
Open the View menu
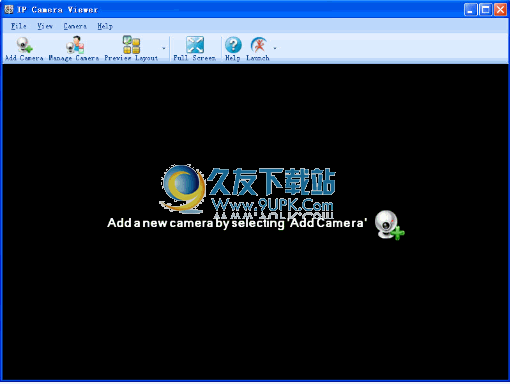point(45,26)
